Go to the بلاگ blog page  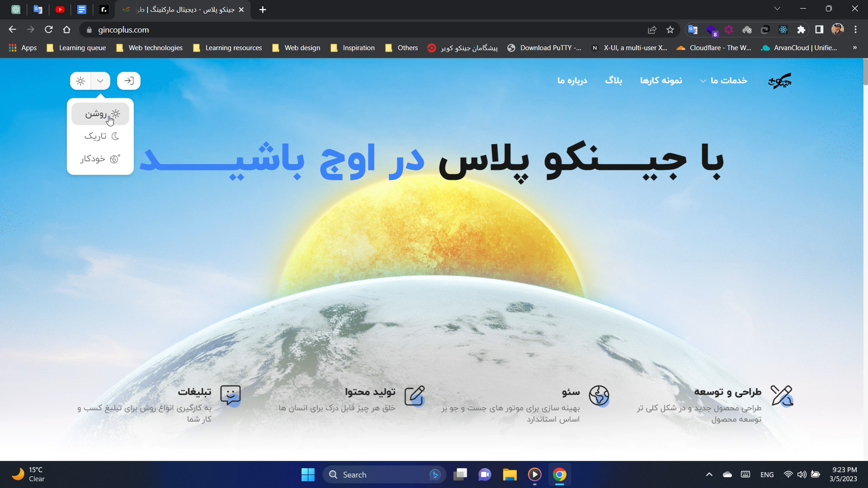(x=613, y=80)
